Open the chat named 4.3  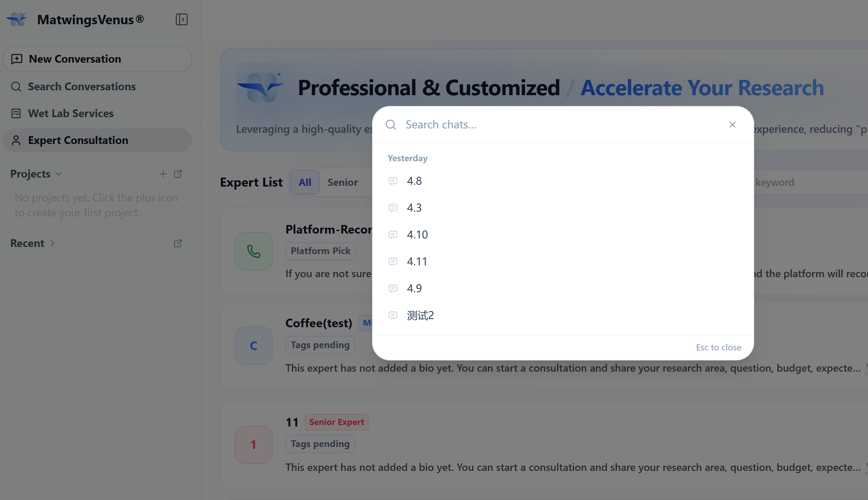click(563, 208)
